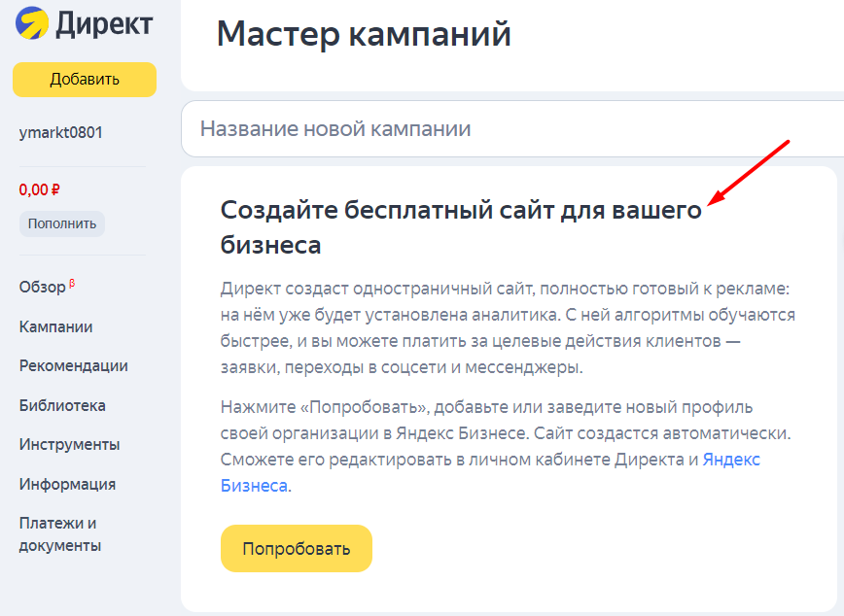Click the 0,00 ₽ balance amount
This screenshot has width=844, height=616.
click(40, 189)
